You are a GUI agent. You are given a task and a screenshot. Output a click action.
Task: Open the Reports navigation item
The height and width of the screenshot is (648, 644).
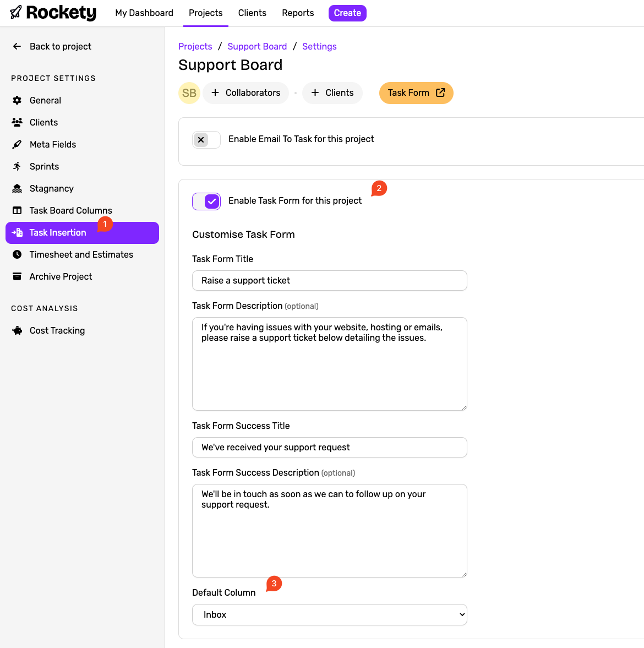[298, 13]
